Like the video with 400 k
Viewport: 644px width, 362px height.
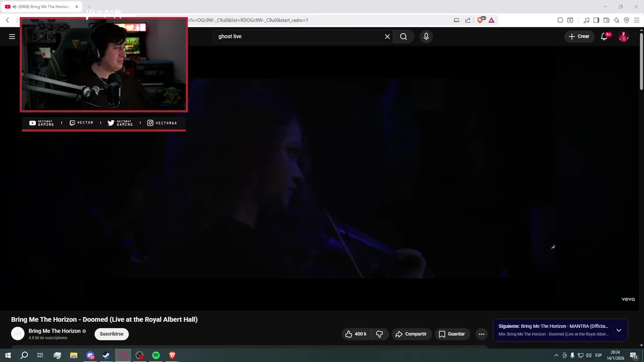pyautogui.click(x=356, y=334)
